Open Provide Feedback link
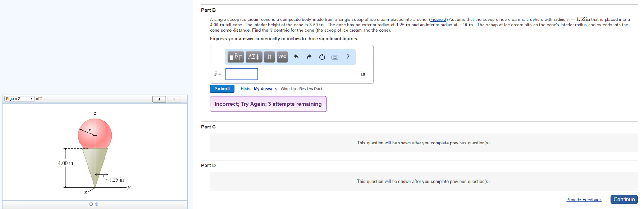Image resolution: width=644 pixels, height=209 pixels. point(584,200)
